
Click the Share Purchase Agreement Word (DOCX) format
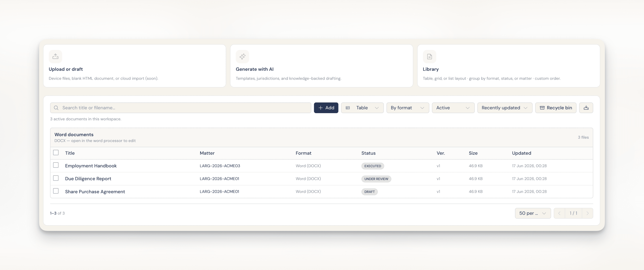pyautogui.click(x=308, y=192)
